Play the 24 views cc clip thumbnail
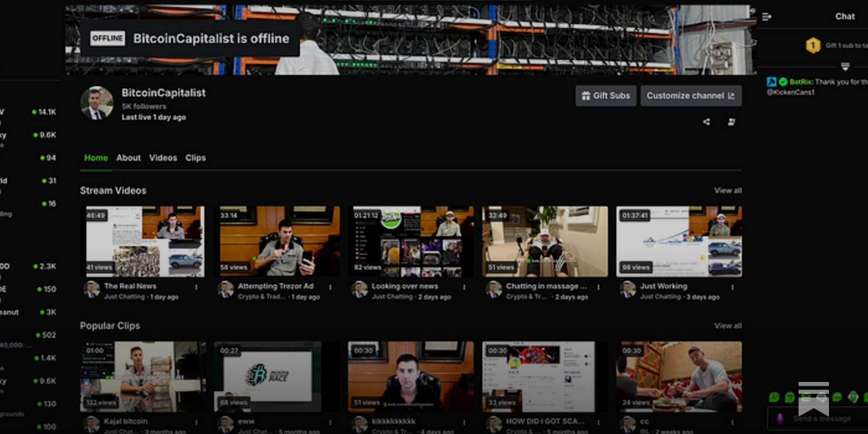Viewport: 868px width, 434px height. pos(679,376)
